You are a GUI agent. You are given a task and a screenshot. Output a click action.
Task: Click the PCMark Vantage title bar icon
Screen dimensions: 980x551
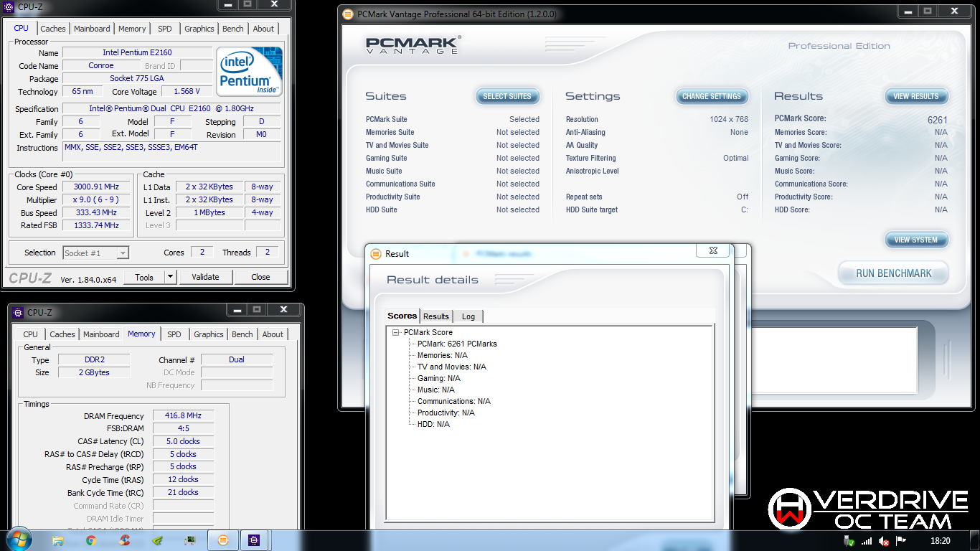point(348,14)
